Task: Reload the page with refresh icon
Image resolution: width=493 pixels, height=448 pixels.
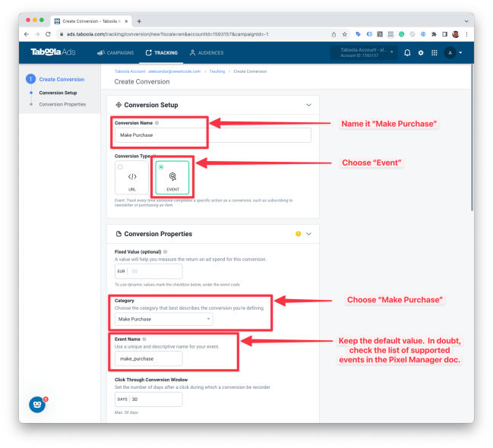Action: 48,34
